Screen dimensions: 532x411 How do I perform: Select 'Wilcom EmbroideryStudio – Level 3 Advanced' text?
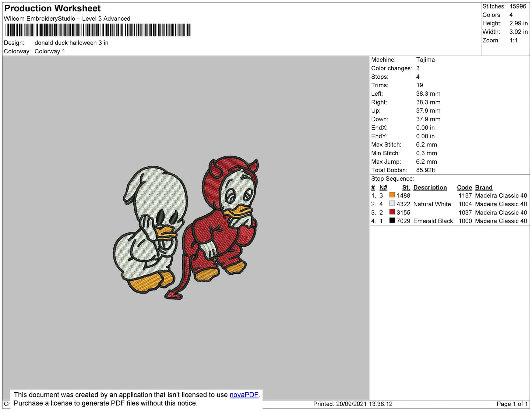(x=67, y=18)
